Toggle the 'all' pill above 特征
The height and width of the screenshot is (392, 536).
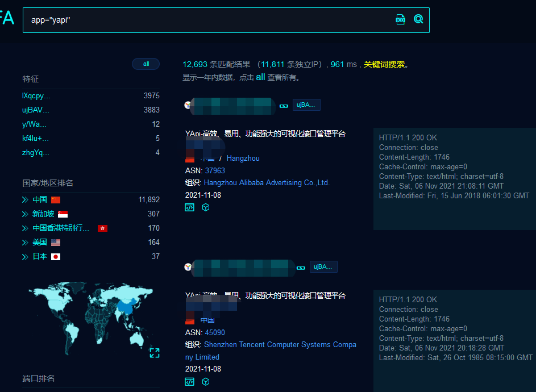tap(146, 64)
